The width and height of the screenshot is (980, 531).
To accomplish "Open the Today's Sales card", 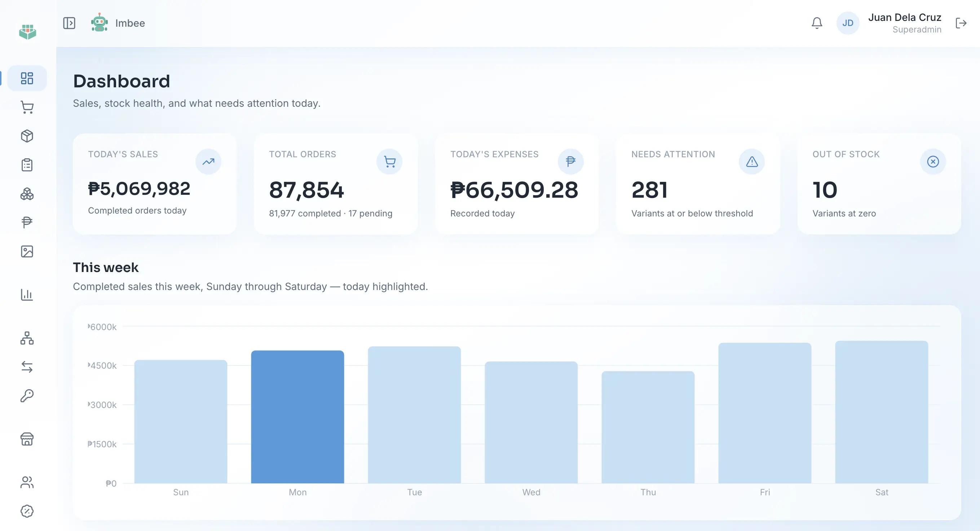I will click(x=154, y=184).
